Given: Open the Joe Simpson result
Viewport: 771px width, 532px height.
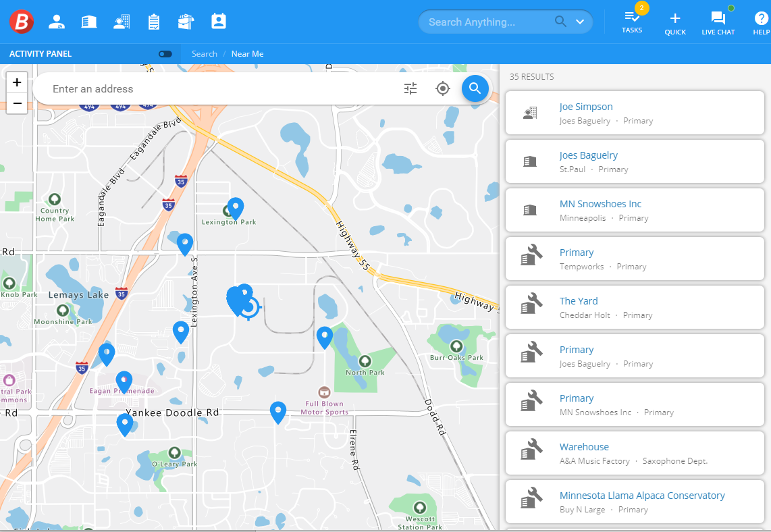Looking at the screenshot, I should (635, 113).
